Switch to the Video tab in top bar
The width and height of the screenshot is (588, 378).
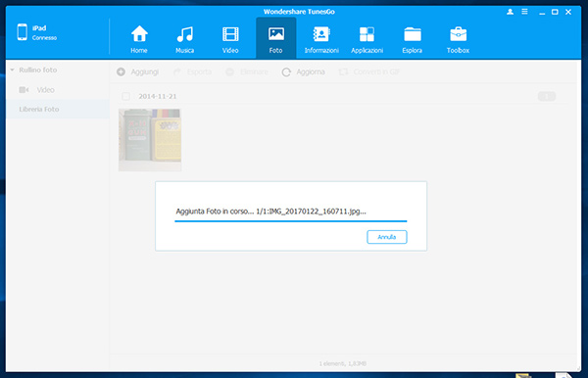click(x=230, y=38)
